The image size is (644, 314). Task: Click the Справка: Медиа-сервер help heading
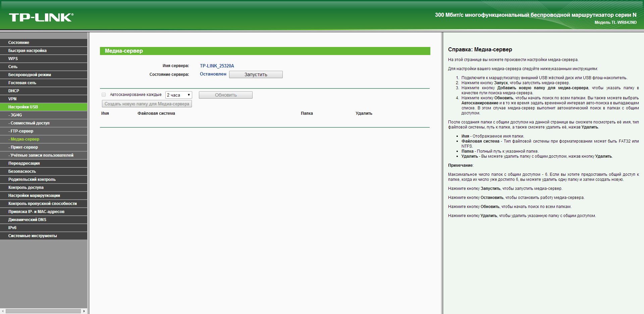click(480, 50)
